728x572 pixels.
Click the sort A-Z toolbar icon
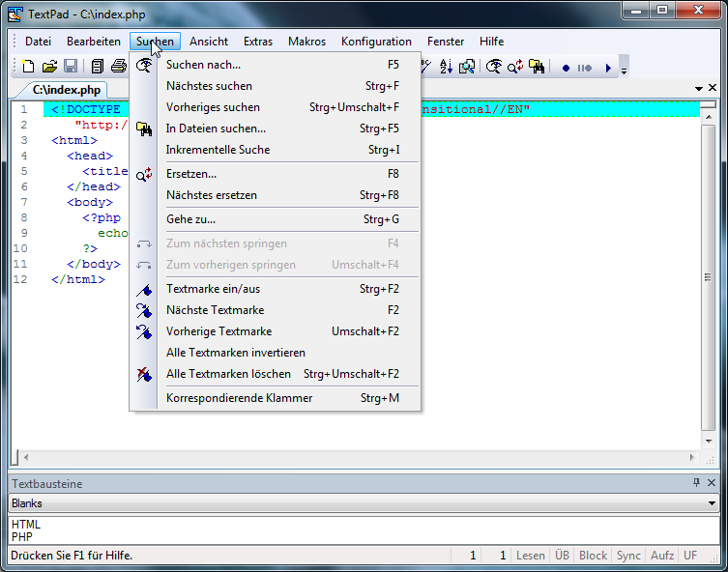pos(446,67)
